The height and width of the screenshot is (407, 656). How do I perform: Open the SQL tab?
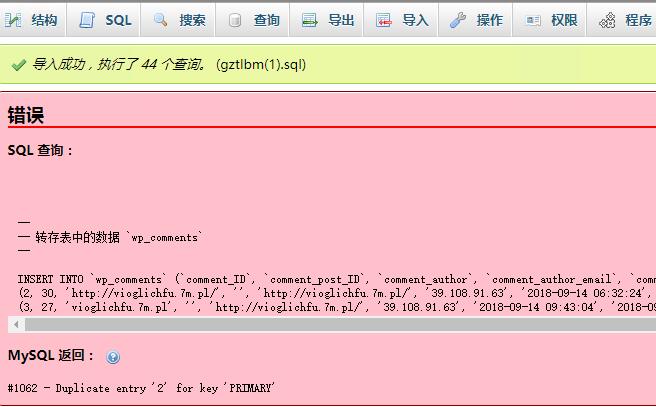(x=117, y=20)
